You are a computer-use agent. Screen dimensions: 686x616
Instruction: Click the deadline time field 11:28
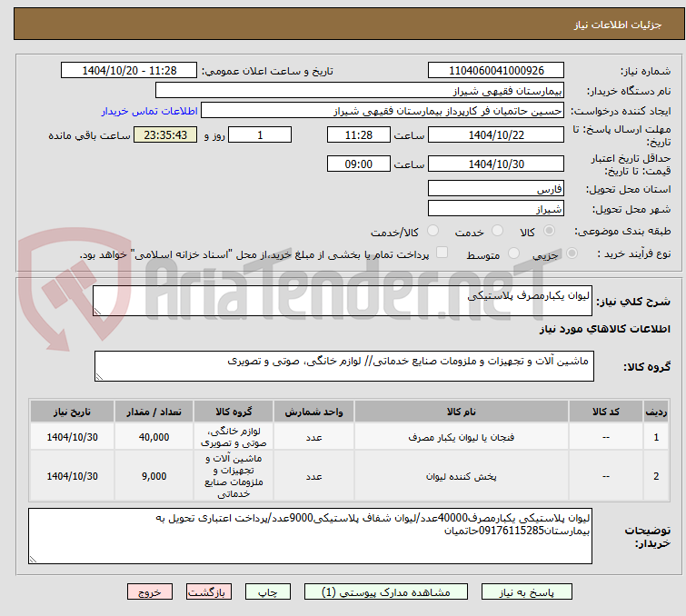click(x=359, y=134)
